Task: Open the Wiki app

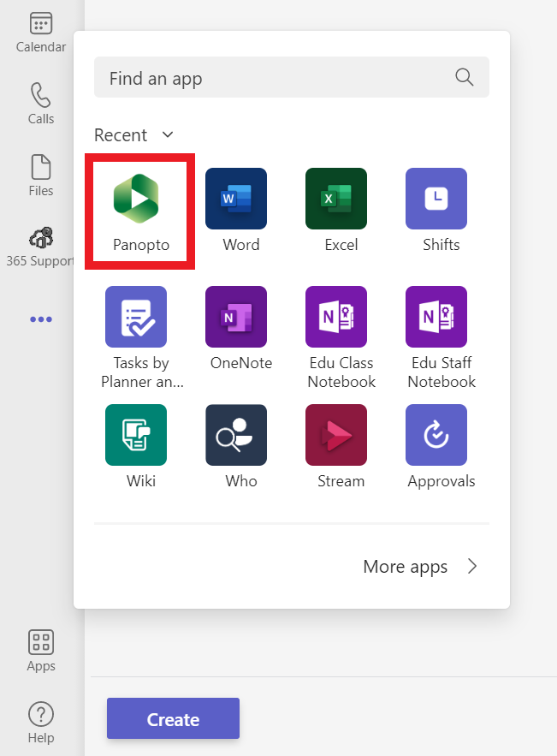Action: [136, 435]
